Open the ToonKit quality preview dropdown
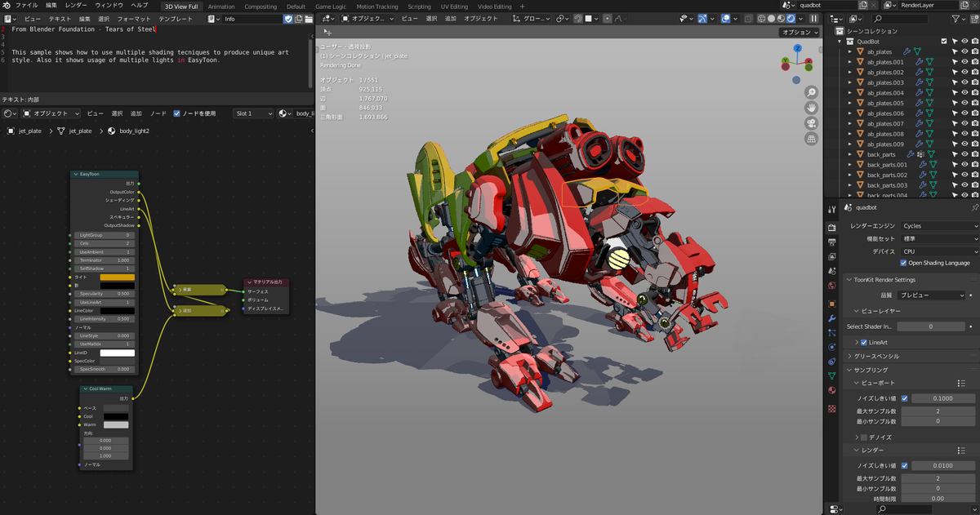 click(932, 295)
